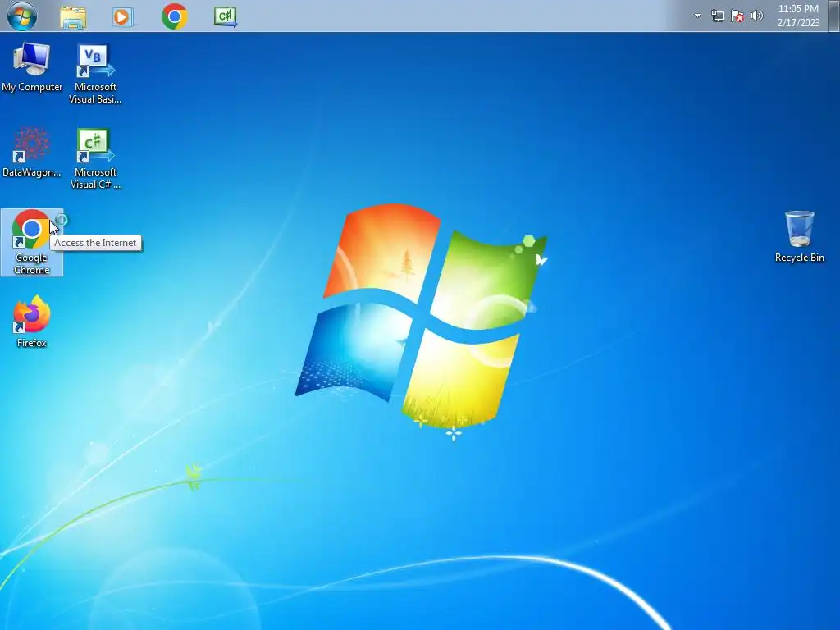The image size is (840, 630).
Task: Open the Action Center flag icon
Action: pyautogui.click(x=737, y=16)
